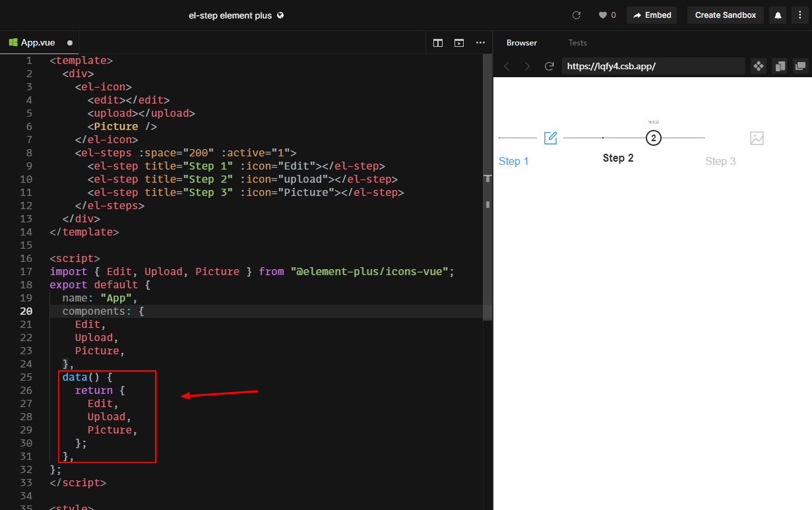Click the unsaved dot on App.vue tab
This screenshot has width=812, height=510.
[x=70, y=43]
